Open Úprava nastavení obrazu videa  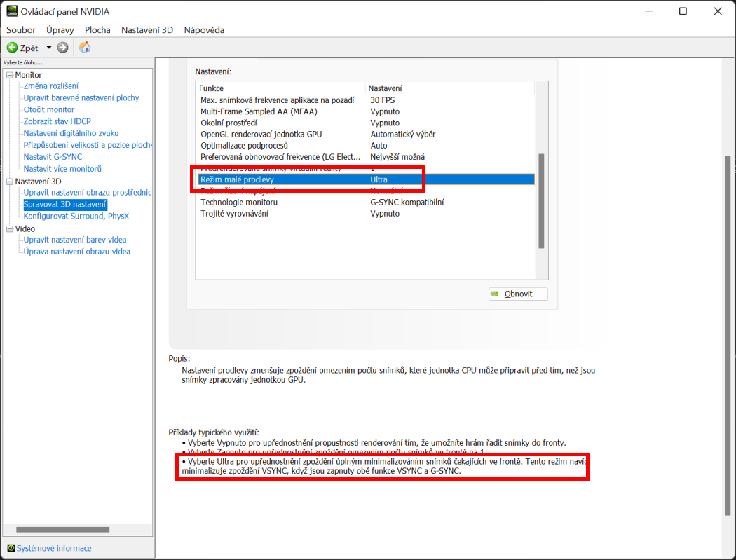click(77, 252)
